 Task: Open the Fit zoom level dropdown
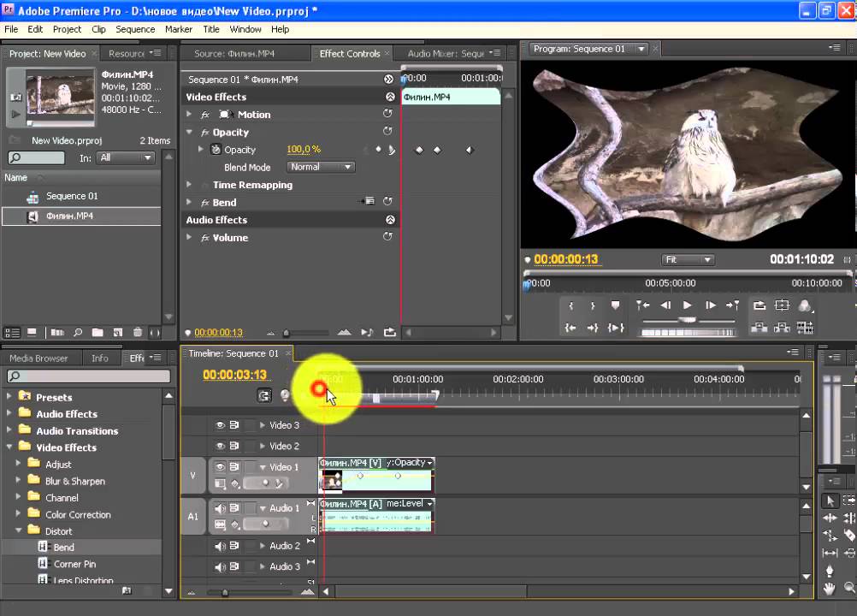(x=689, y=259)
